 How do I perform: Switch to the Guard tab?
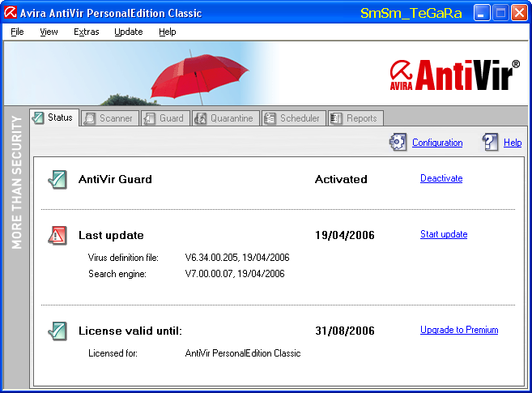tap(165, 118)
